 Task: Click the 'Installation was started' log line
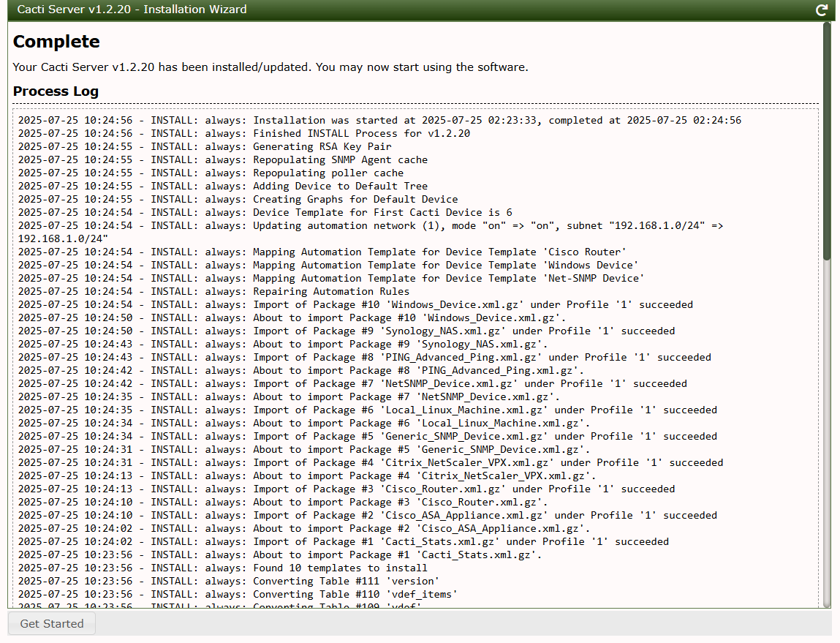[379, 120]
